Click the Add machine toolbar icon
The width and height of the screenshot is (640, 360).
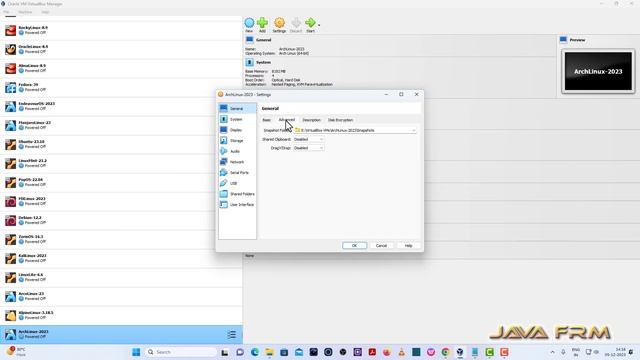[262, 24]
